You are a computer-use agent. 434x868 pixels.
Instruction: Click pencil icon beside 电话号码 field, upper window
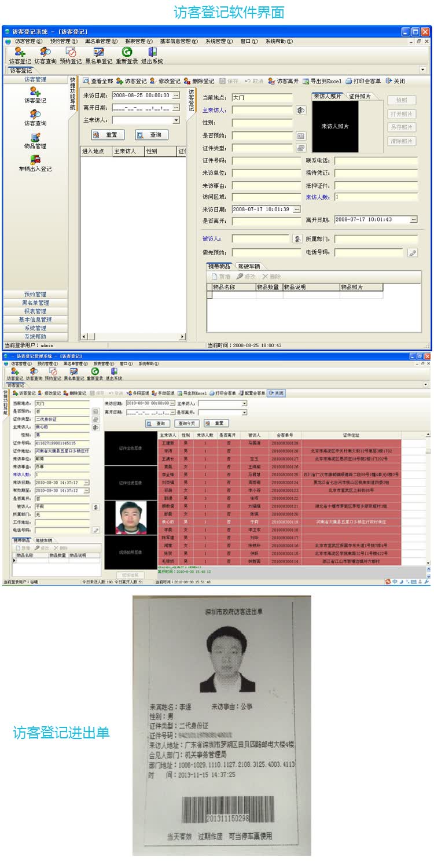[x=412, y=253]
